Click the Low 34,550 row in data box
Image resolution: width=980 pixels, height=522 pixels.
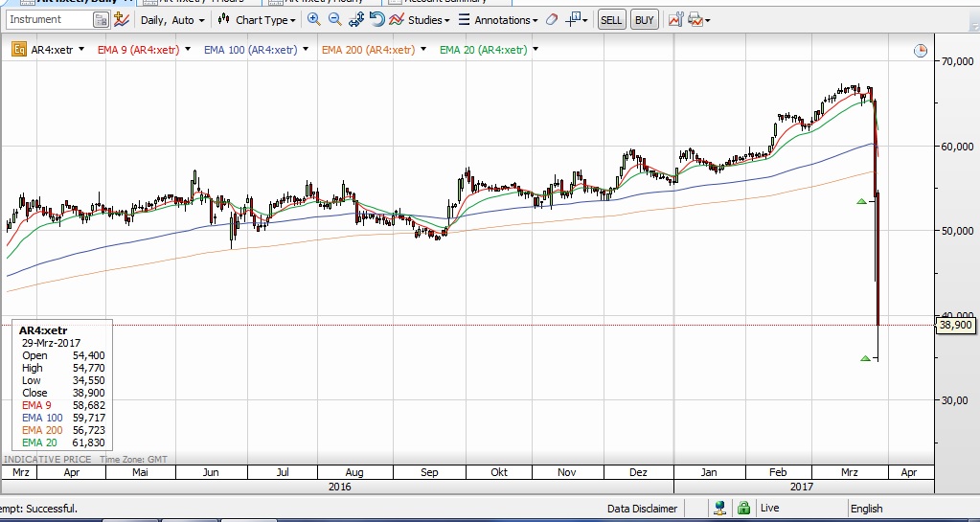[63, 380]
